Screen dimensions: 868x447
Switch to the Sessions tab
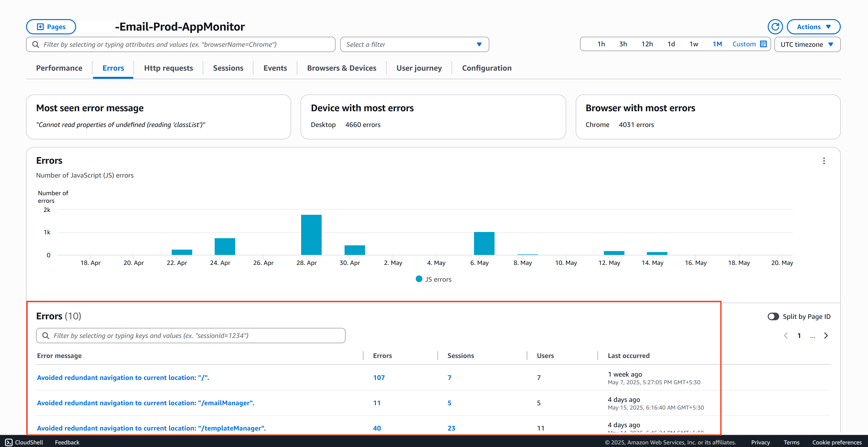[x=228, y=68]
